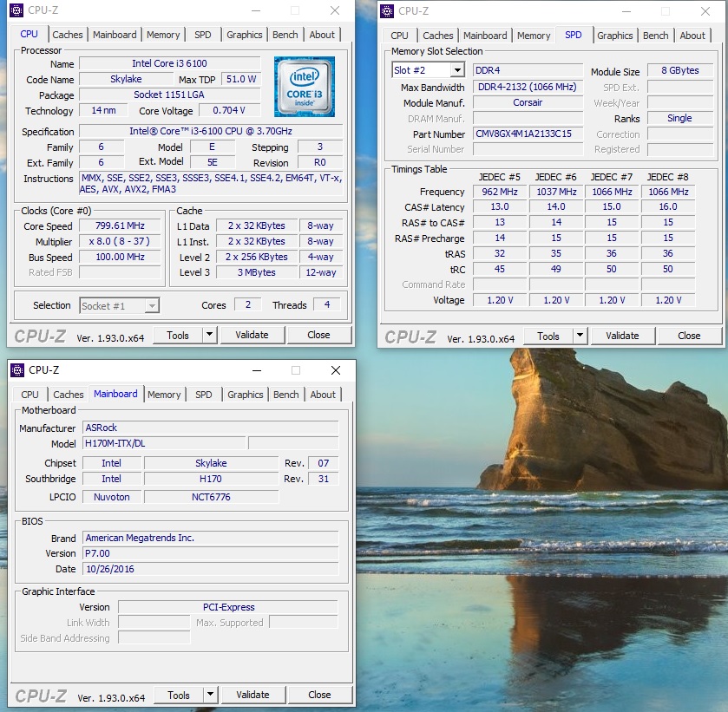Click Close button in CPU window

coord(319,335)
